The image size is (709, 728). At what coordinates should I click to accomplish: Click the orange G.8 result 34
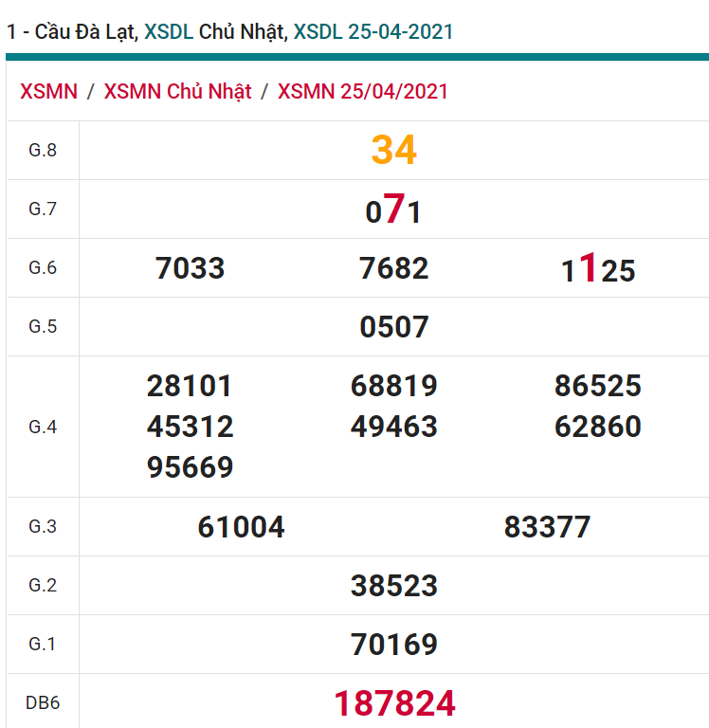(394, 150)
